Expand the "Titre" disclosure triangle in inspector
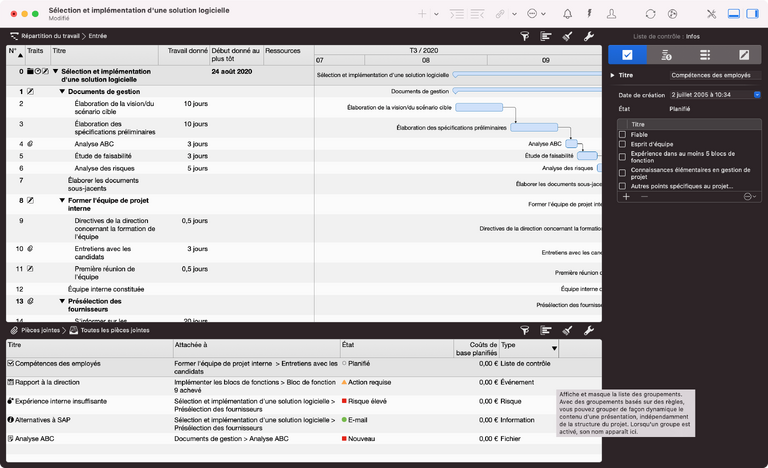The image size is (768, 468). pyautogui.click(x=612, y=75)
